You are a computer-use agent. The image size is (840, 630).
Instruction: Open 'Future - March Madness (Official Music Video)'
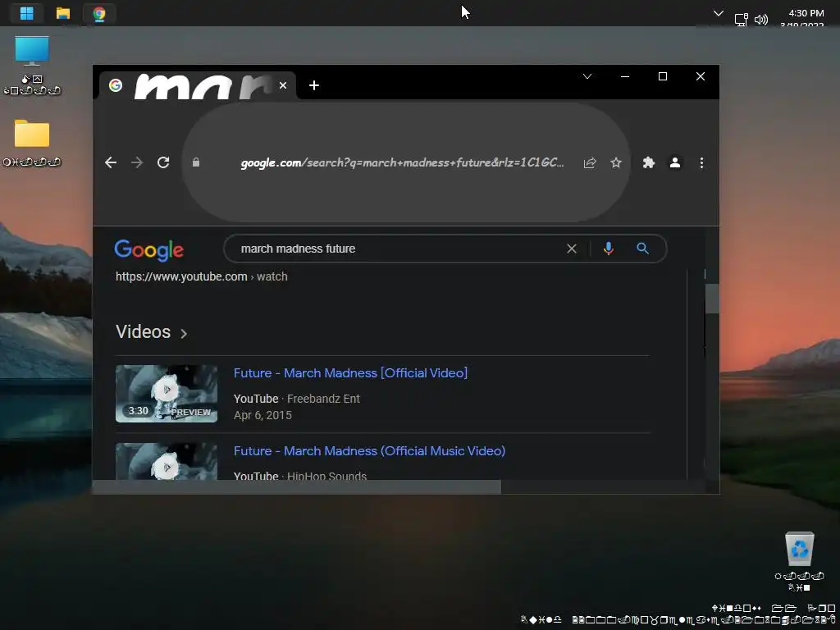tap(370, 451)
